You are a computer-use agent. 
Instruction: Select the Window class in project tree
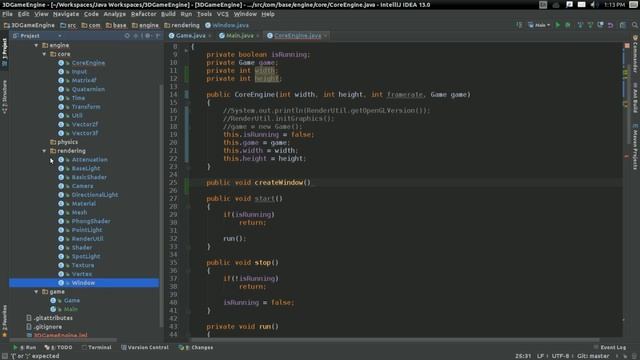(83, 283)
